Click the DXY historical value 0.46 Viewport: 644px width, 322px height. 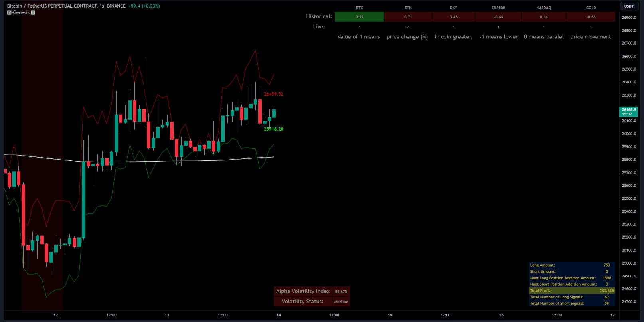[x=453, y=17]
